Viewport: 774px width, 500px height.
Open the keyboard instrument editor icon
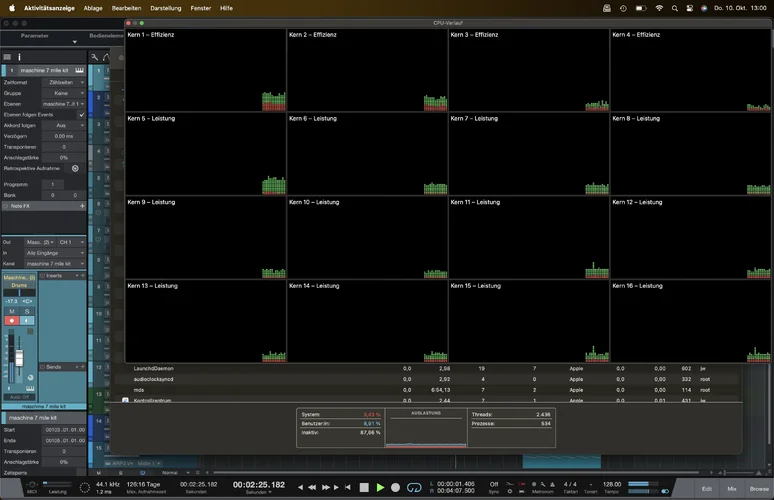coord(79,70)
